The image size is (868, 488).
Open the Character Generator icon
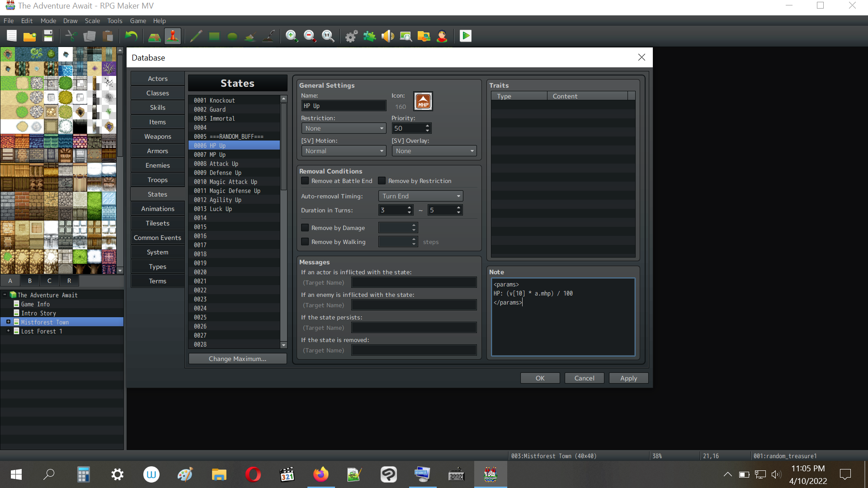coord(442,36)
